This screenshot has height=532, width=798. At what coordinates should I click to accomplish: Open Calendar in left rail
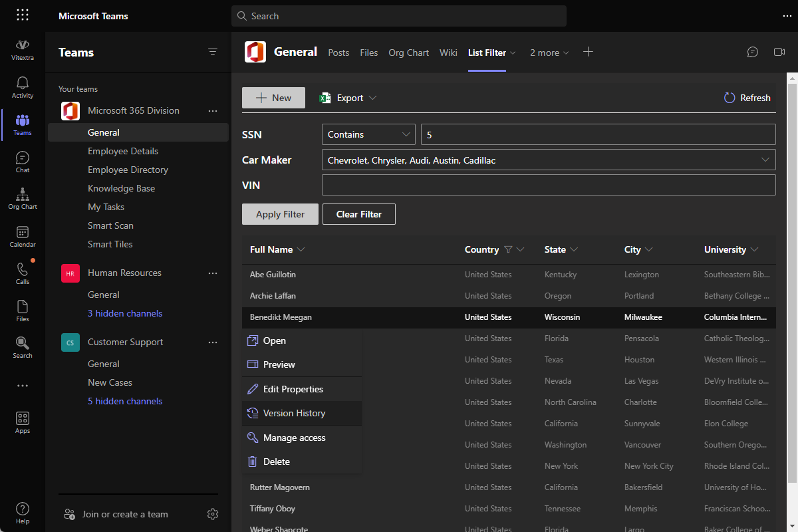23,236
